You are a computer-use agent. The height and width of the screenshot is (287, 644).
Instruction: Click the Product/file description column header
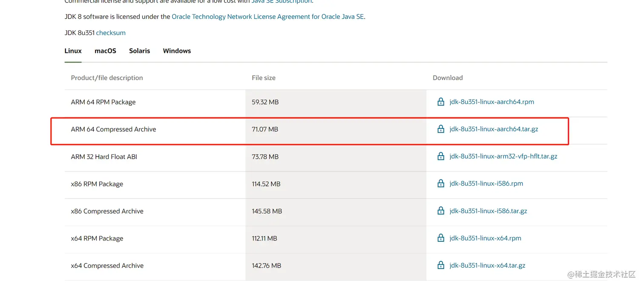pos(107,78)
